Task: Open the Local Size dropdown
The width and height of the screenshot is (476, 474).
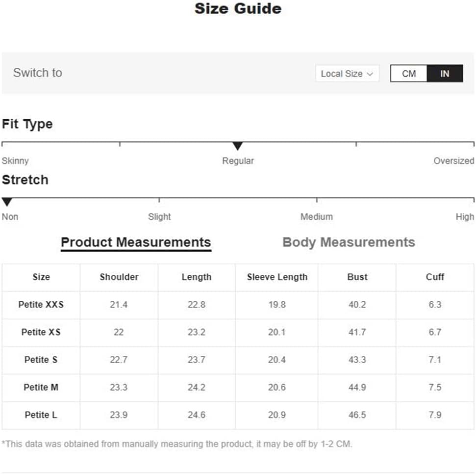Action: point(347,74)
